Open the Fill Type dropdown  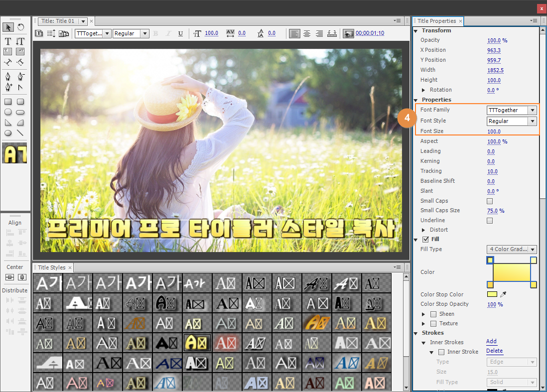pos(512,250)
